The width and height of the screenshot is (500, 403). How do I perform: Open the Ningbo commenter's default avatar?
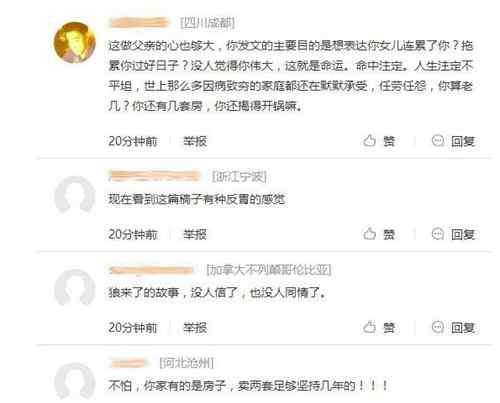(75, 196)
